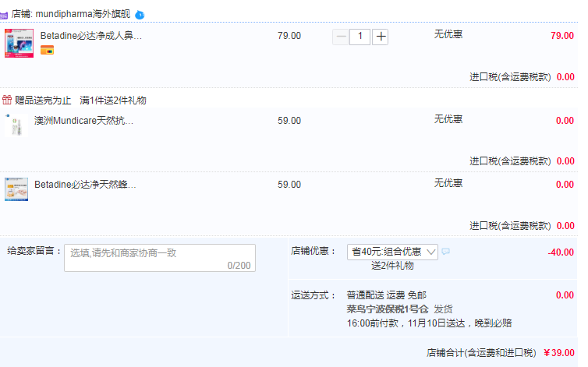Open the mundipharma海外旗舰 store link
The width and height of the screenshot is (588, 367).
click(x=83, y=14)
